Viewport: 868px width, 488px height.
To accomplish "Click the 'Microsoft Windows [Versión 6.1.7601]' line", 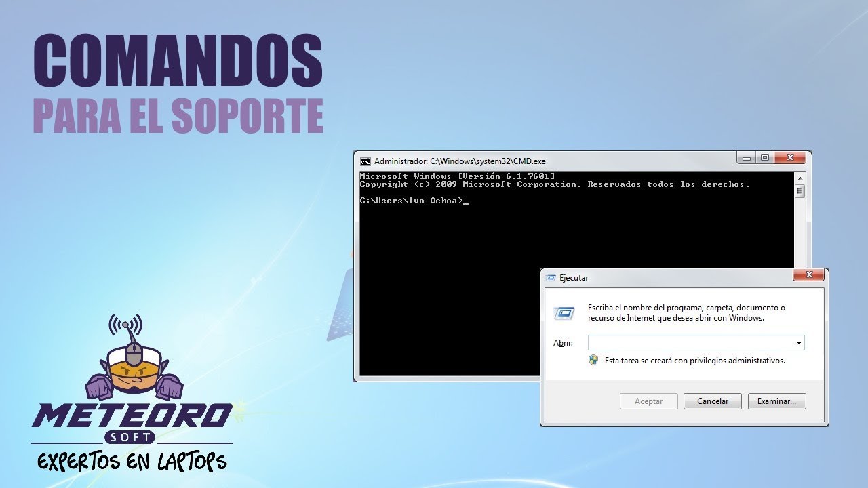I will click(x=457, y=176).
